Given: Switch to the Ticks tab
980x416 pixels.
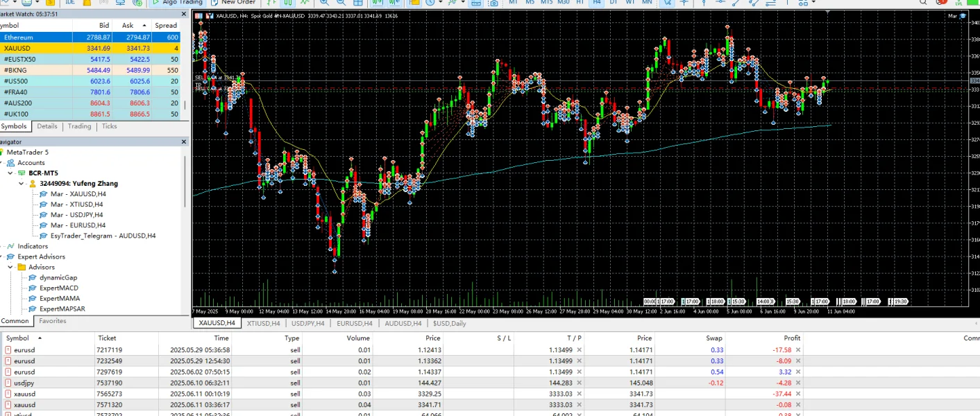Looking at the screenshot, I should (x=109, y=126).
